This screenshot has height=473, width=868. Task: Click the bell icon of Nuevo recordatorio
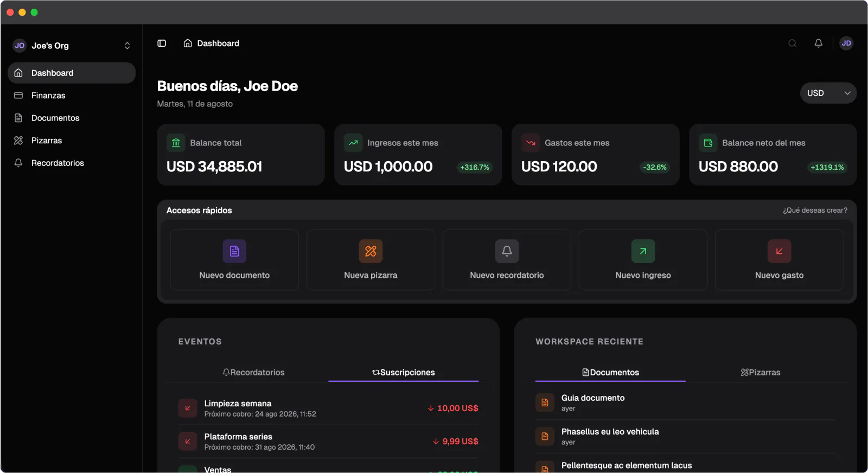(507, 251)
